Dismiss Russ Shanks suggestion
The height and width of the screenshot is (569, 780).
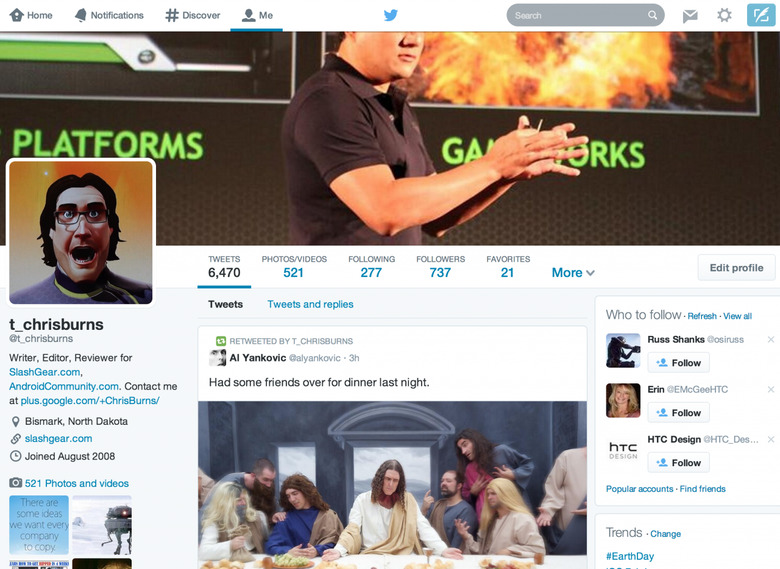pyautogui.click(x=771, y=339)
